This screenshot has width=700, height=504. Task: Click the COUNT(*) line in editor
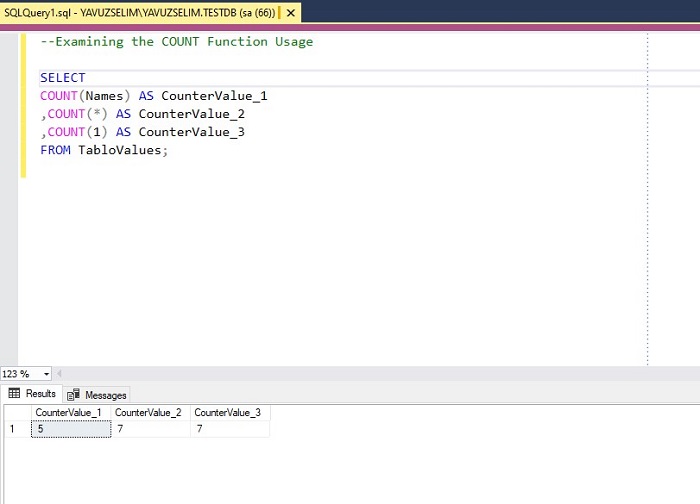tap(142, 114)
